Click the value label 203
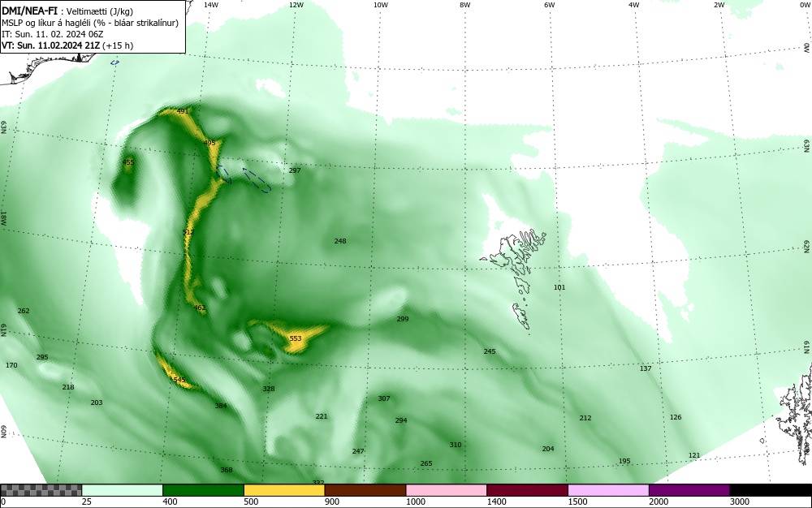 [97, 403]
